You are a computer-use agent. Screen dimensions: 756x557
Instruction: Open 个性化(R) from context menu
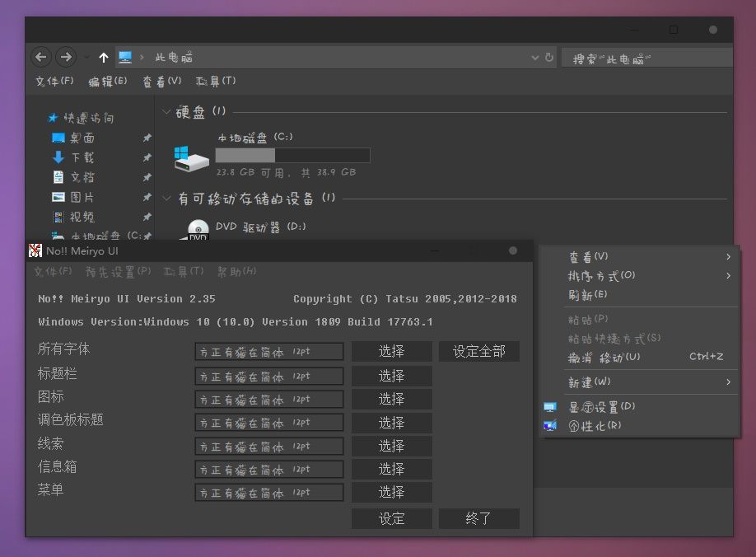coord(640,426)
